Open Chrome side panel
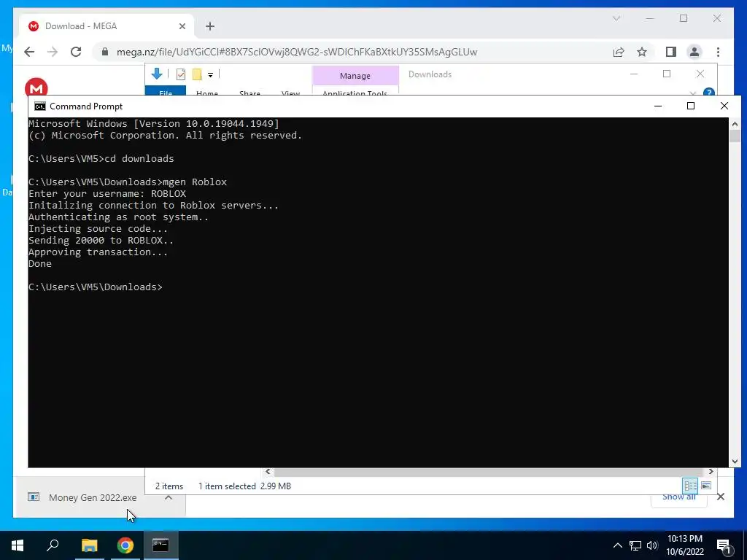This screenshot has width=747, height=560. (671, 52)
